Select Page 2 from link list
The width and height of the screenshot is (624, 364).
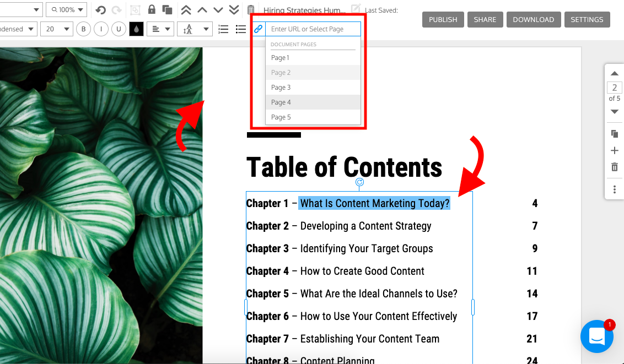click(x=313, y=72)
